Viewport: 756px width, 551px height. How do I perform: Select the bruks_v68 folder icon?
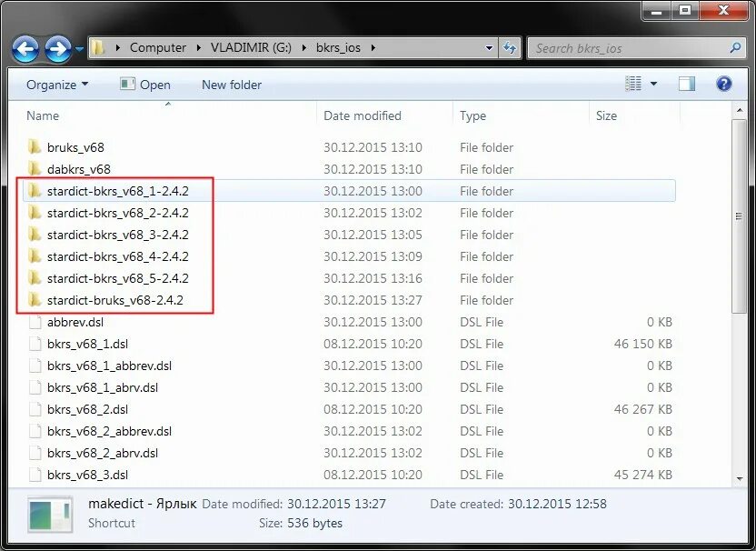click(35, 146)
